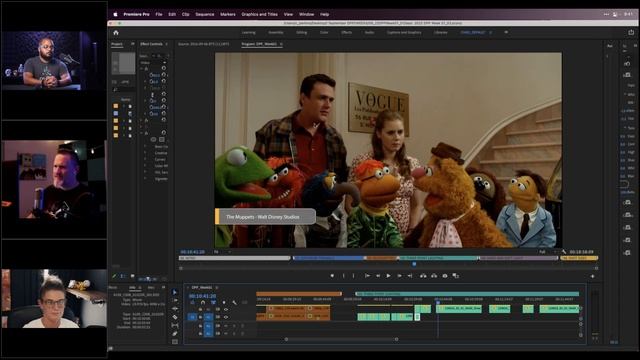The image size is (640, 360).
Task: Expand the Vignette section in Effect Controls
Action: [x=145, y=179]
